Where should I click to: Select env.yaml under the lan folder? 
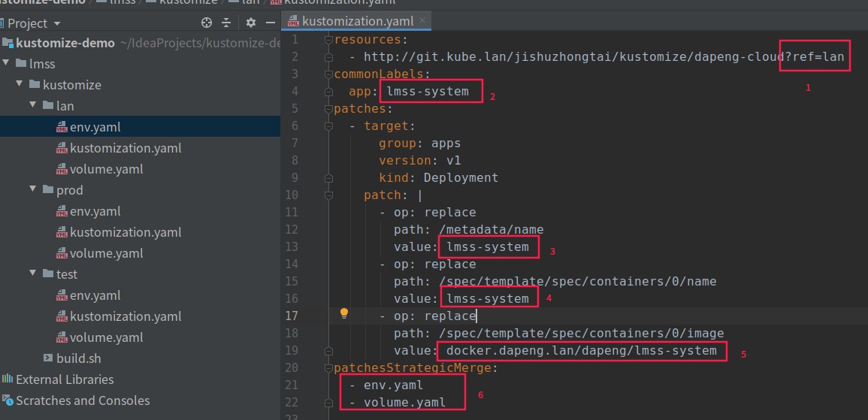(95, 127)
